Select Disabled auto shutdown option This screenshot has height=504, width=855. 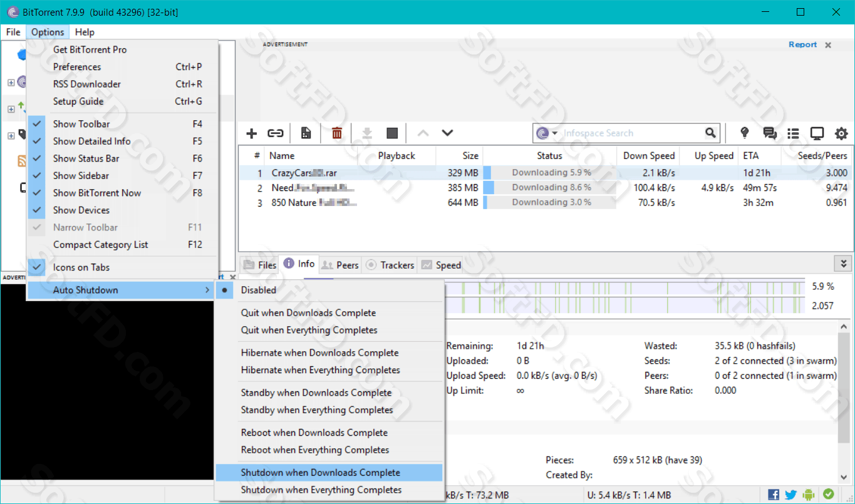point(329,290)
